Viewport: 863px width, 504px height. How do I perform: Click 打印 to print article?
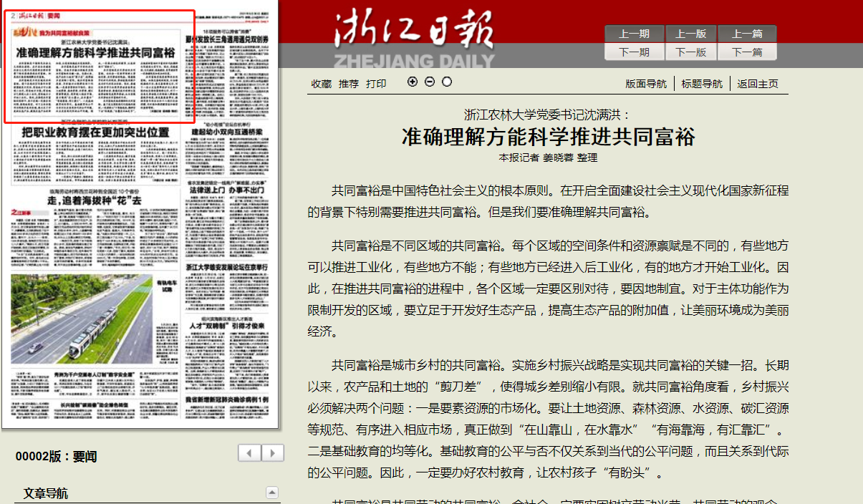pos(376,84)
